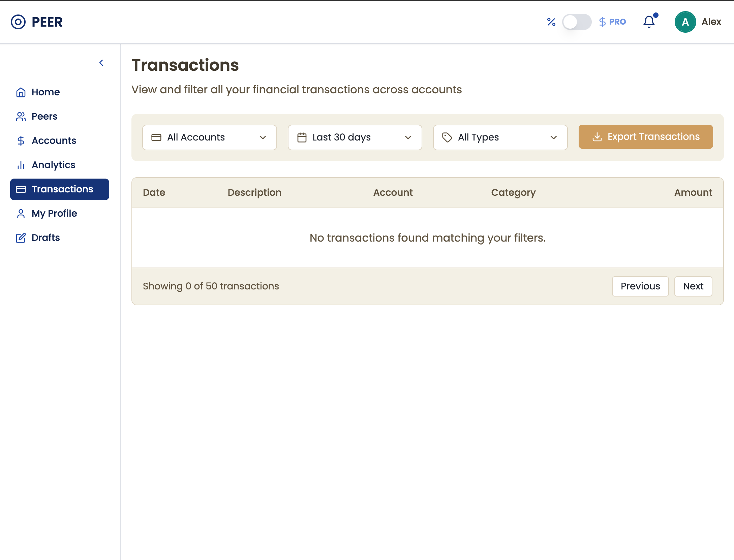
Task: Click the Peers people icon
Action: 21,117
